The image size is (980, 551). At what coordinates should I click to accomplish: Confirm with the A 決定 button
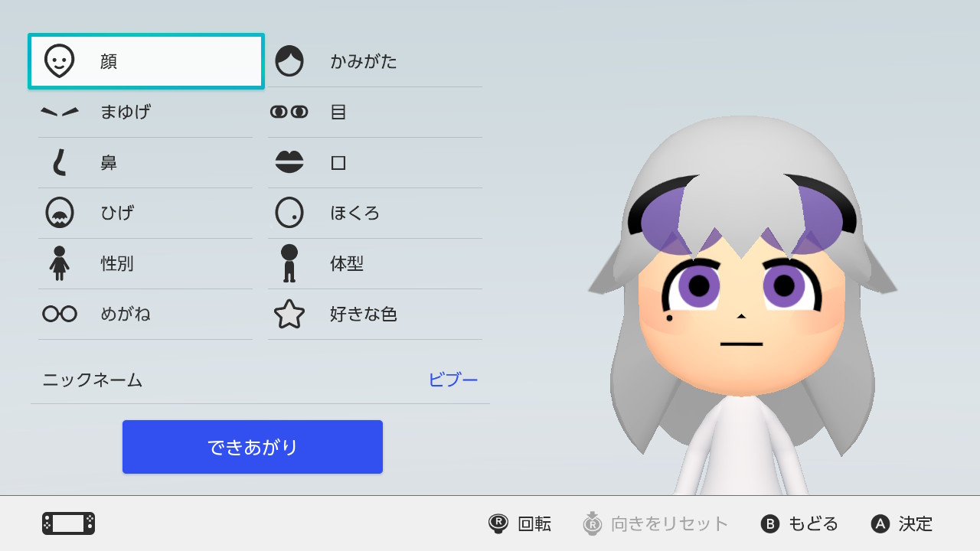902,523
